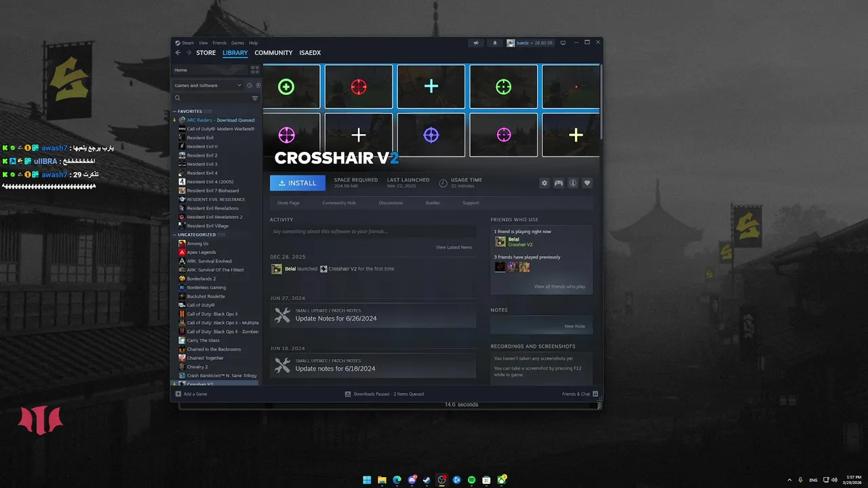Open Downloads Paused status at the bottom
Viewport: 868px width, 488px height.
pos(384,394)
